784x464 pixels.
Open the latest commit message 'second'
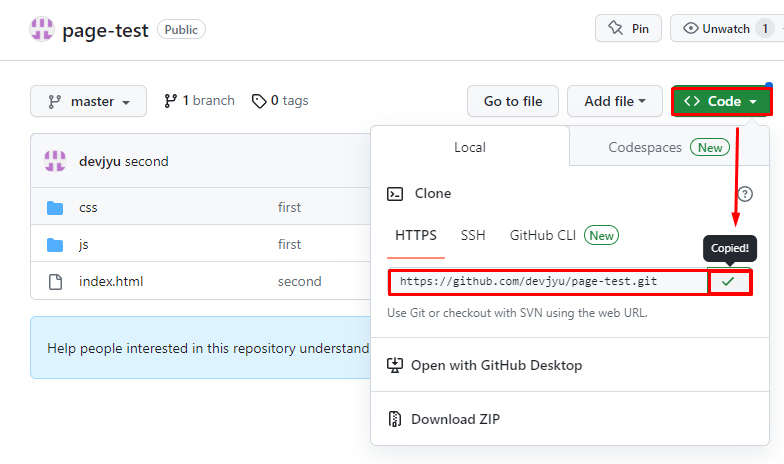[x=146, y=162]
